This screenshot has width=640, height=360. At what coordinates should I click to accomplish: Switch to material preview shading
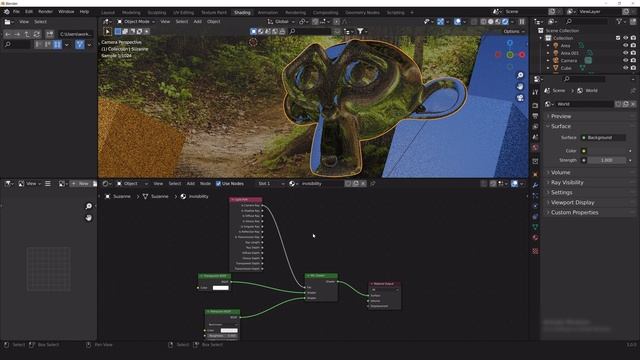point(498,22)
